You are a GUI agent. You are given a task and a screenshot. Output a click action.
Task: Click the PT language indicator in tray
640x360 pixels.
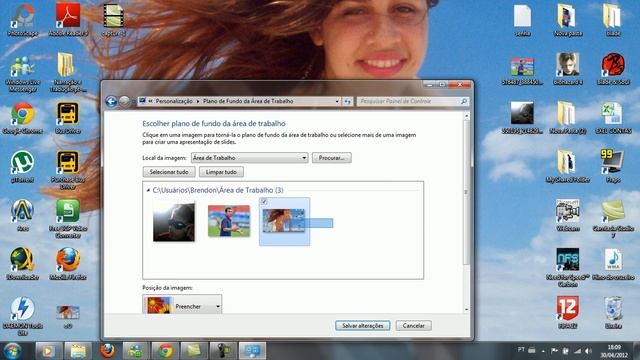click(521, 350)
